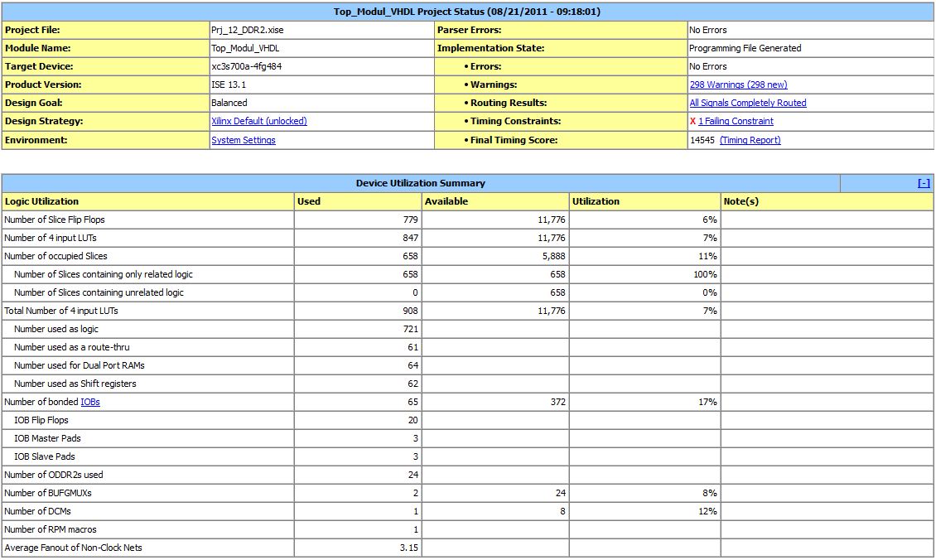
Task: Click the red X failing constraint icon
Action: (692, 121)
